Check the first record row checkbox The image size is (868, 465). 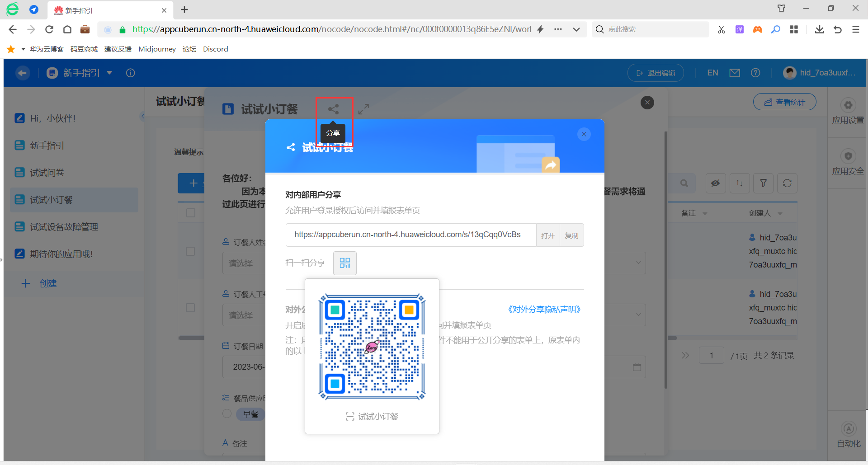tap(190, 251)
